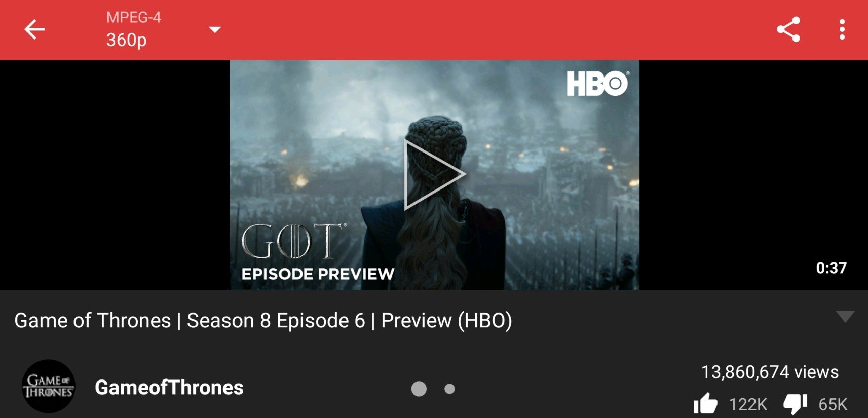Open the three-dot overflow menu
Image resolution: width=868 pixels, height=418 pixels.
(842, 29)
